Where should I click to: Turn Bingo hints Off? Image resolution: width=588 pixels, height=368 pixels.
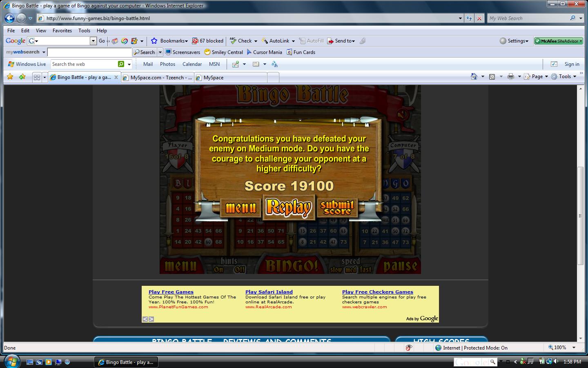(x=239, y=269)
